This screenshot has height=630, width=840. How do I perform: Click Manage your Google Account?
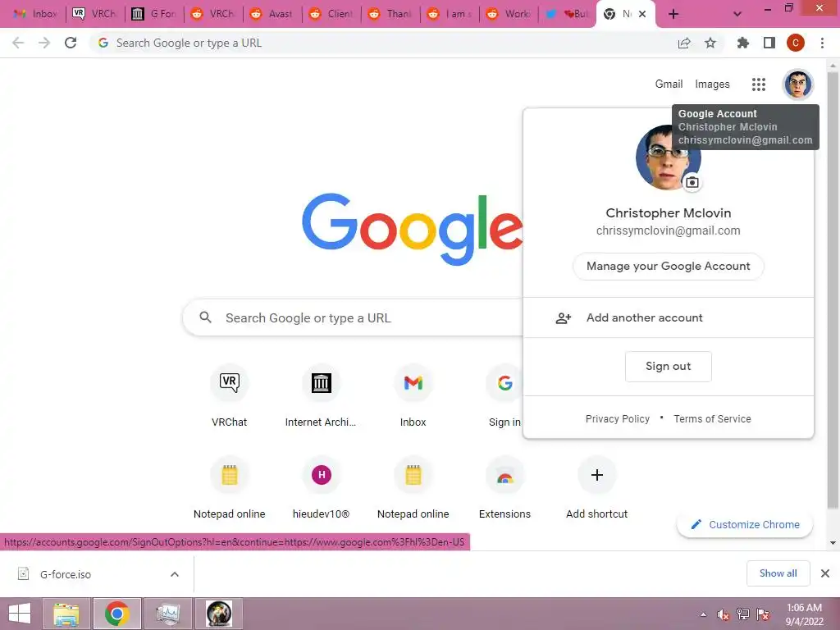668,267
